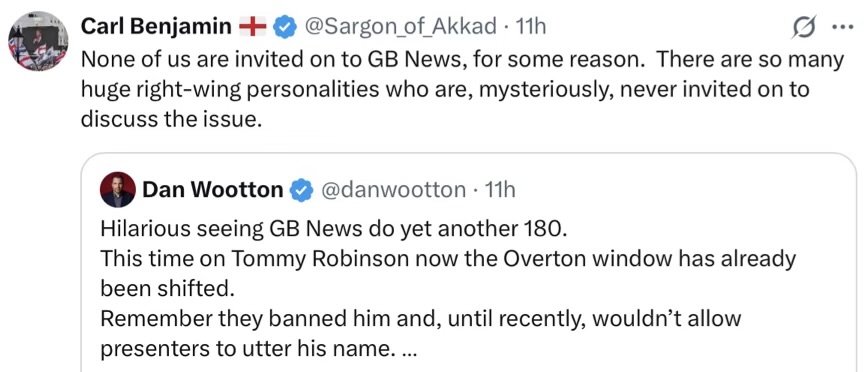Click 'Hilarious seeing GB News do yet another 180' line
The height and width of the screenshot is (372, 864).
[x=333, y=230]
